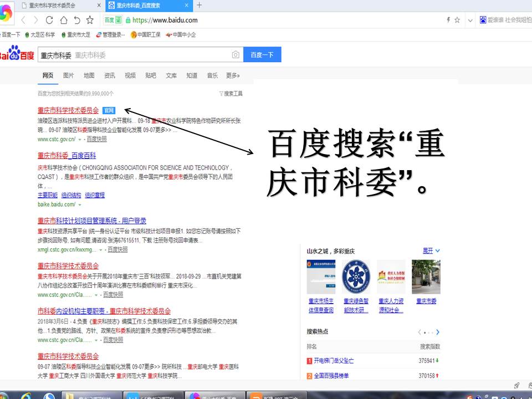
Task: Open 大足区-科学 bookmark
Action: [40, 34]
